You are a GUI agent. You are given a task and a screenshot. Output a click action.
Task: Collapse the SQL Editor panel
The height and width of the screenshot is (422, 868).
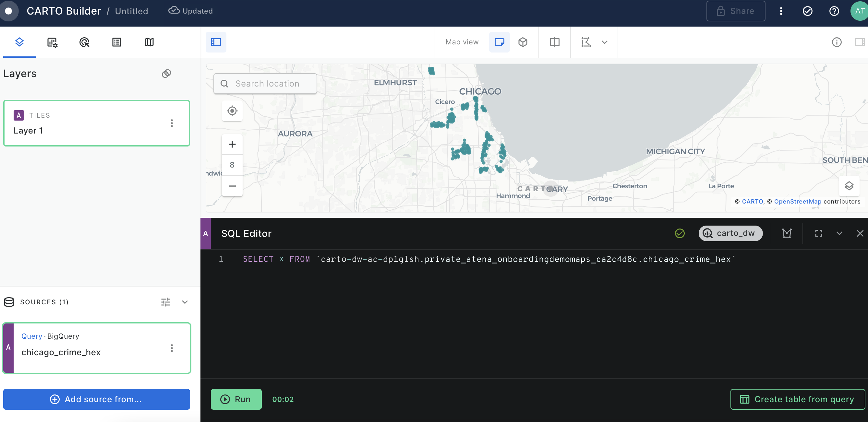[839, 233]
